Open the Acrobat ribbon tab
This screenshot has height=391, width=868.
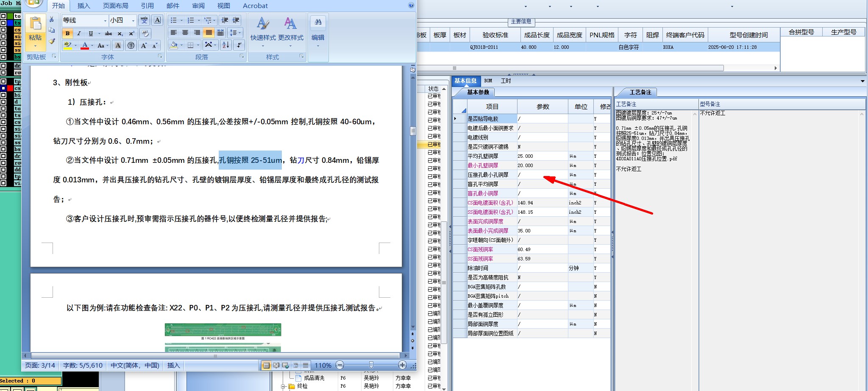[x=255, y=6]
